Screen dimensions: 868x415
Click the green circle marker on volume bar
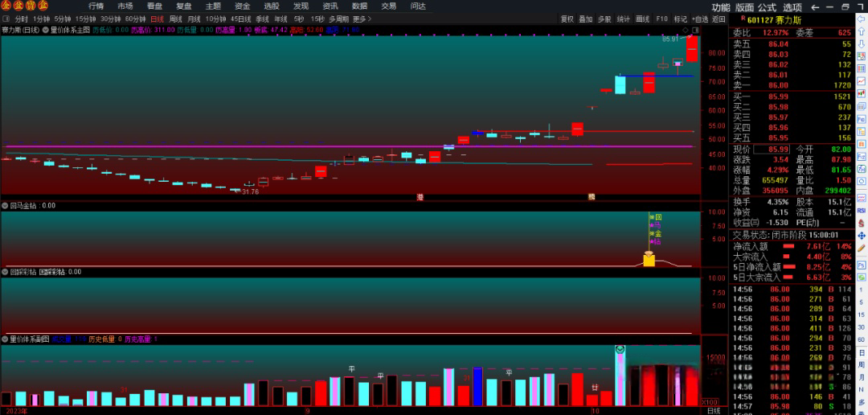(620, 349)
